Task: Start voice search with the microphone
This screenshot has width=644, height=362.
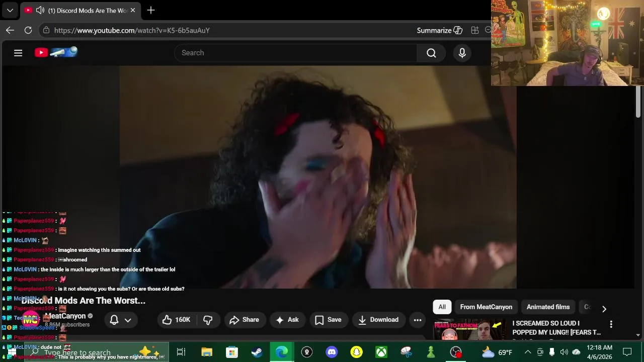Action: click(462, 53)
